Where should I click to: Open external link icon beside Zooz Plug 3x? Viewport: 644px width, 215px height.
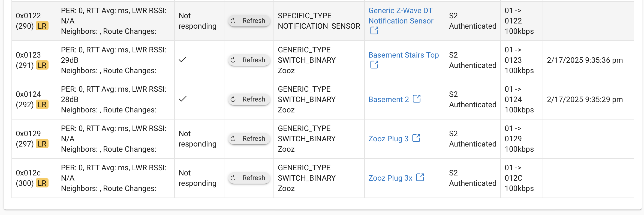(420, 177)
